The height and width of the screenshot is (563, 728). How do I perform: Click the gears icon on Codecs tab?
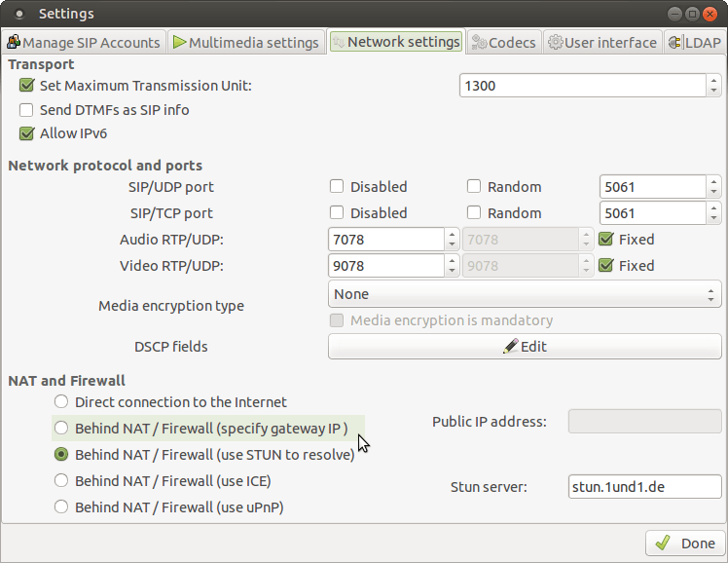[x=479, y=42]
